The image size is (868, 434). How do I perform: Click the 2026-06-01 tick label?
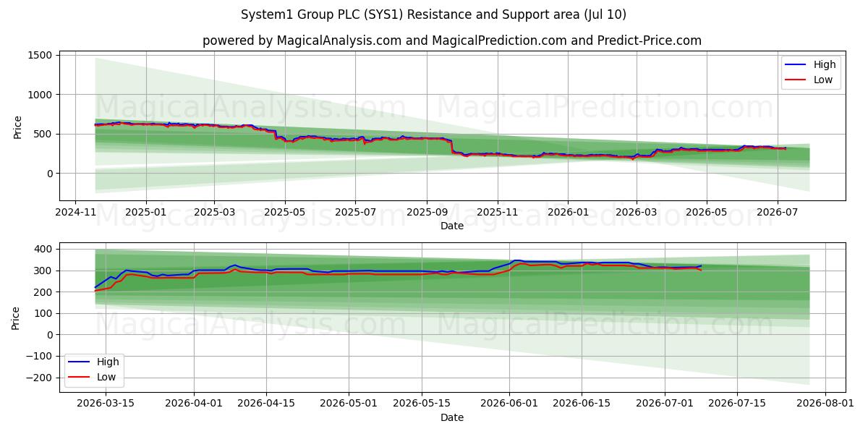pos(509,404)
